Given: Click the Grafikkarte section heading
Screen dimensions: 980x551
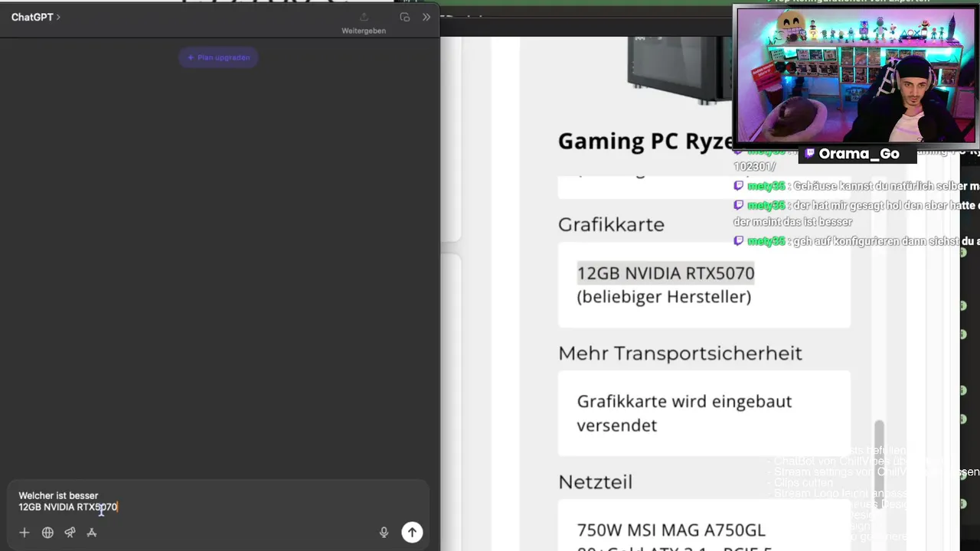Looking at the screenshot, I should coord(611,224).
